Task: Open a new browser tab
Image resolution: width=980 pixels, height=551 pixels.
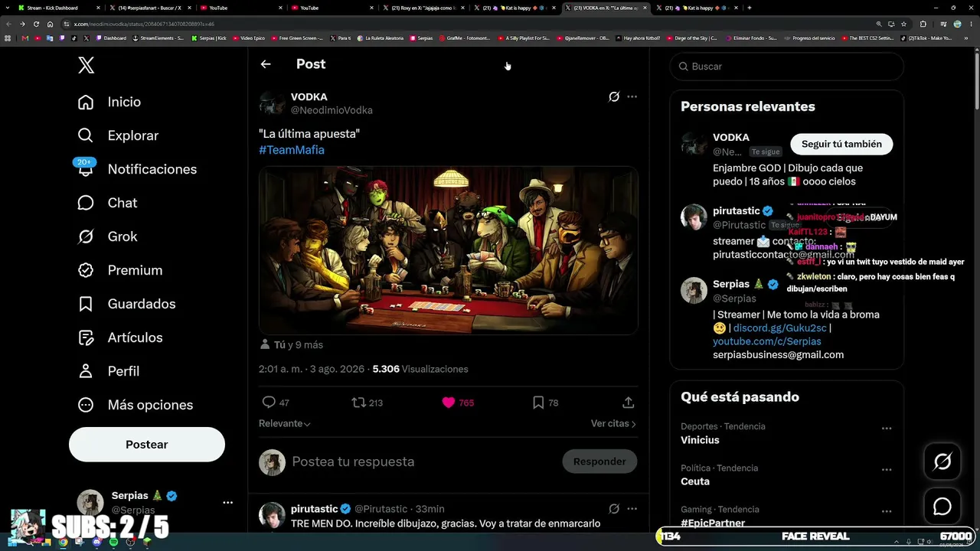Action: coord(749,8)
